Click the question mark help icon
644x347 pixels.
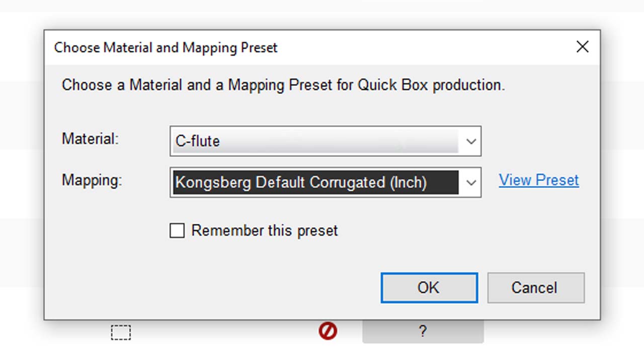point(422,331)
